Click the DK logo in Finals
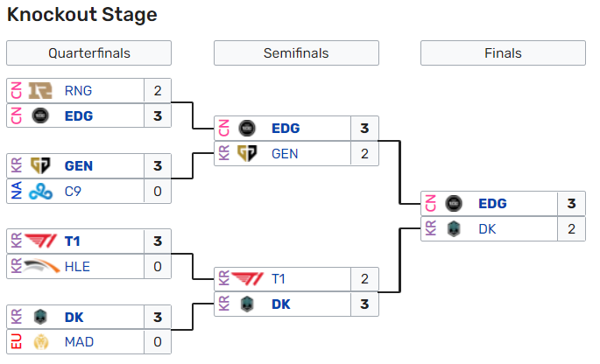The height and width of the screenshot is (364, 600). pos(454,228)
